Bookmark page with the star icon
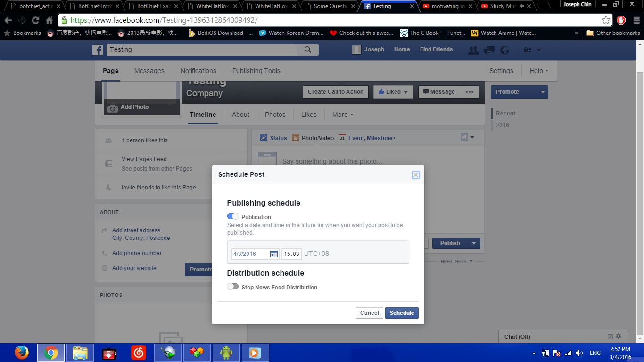Viewport: 644px width, 362px height. pos(606,20)
